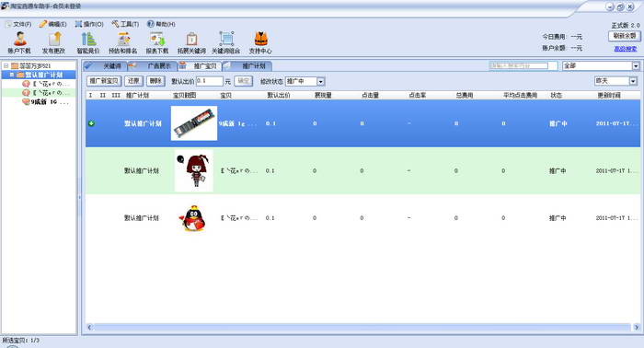Click the QQ penguin product thumbnail
The width and height of the screenshot is (644, 348).
click(192, 218)
